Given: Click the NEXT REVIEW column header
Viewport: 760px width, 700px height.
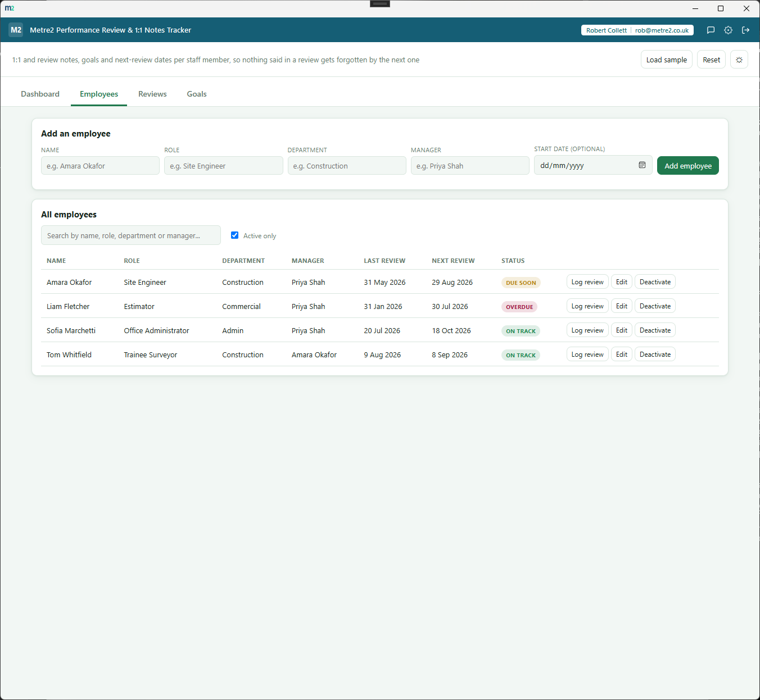Looking at the screenshot, I should tap(453, 261).
